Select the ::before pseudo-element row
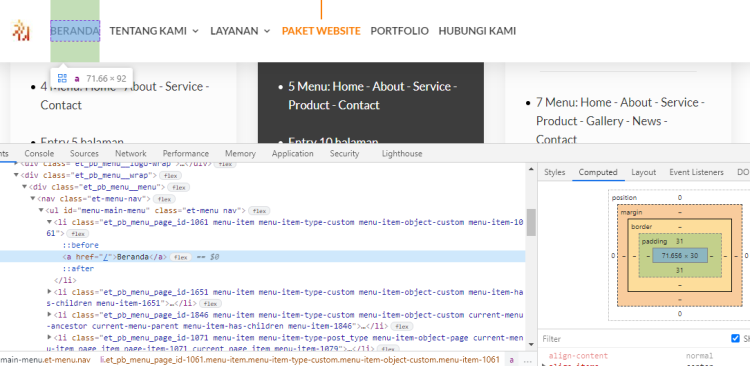This screenshot has height=366, width=750. (x=81, y=245)
